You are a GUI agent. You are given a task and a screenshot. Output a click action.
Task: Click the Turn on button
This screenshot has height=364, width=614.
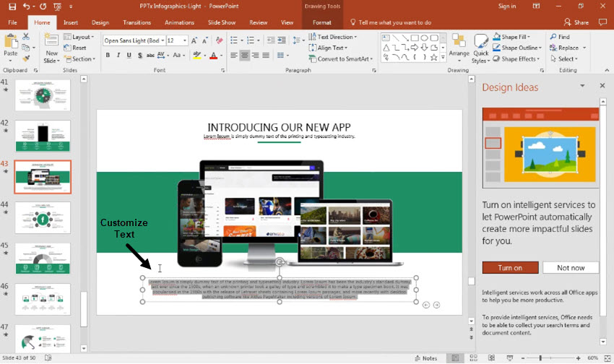click(x=510, y=268)
